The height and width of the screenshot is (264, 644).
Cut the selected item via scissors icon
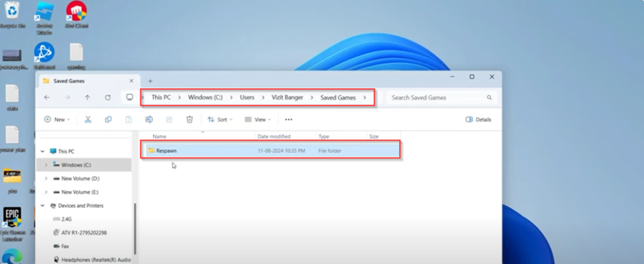tap(88, 119)
